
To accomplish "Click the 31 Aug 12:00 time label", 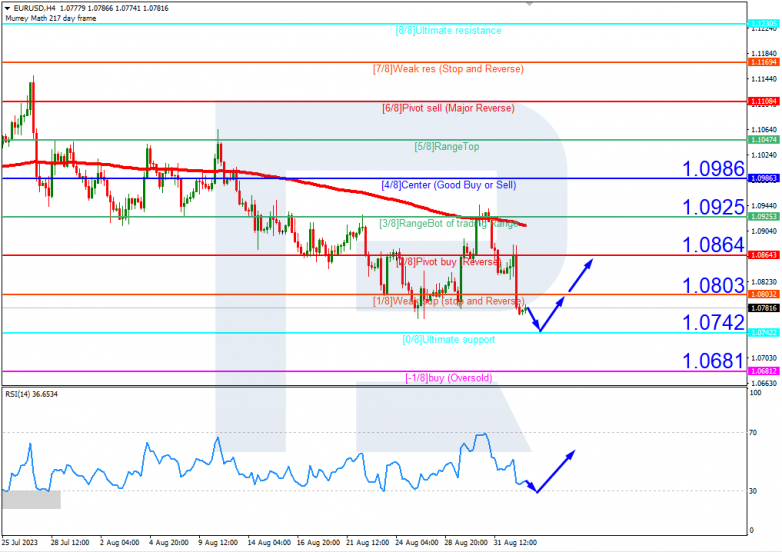I will pyautogui.click(x=515, y=543).
